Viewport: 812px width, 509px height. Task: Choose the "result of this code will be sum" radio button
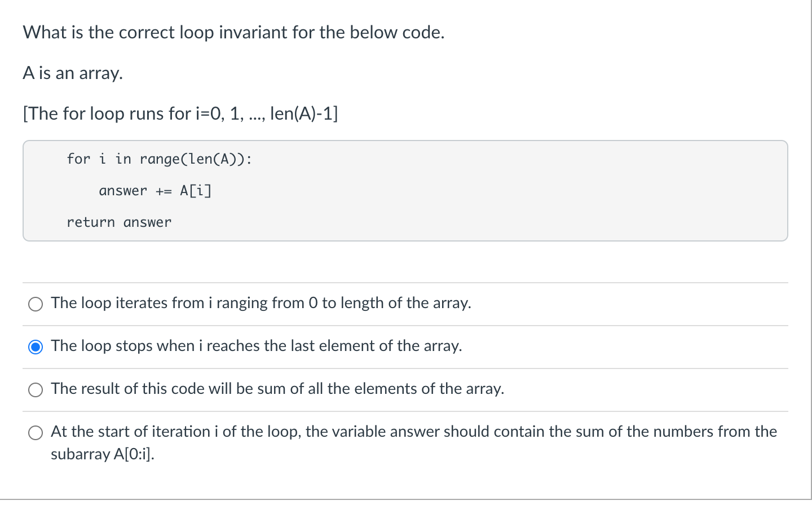tap(36, 390)
